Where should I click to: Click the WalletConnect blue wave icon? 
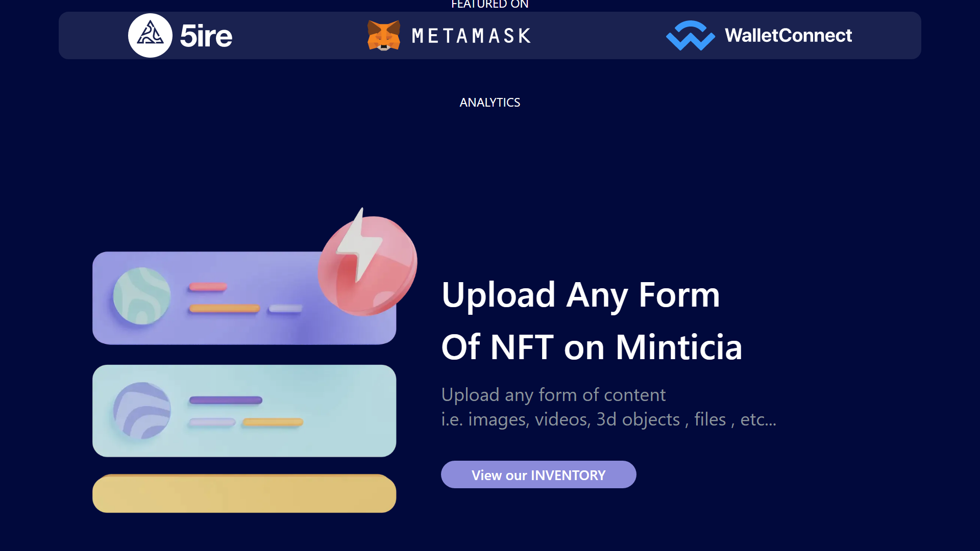(x=690, y=36)
